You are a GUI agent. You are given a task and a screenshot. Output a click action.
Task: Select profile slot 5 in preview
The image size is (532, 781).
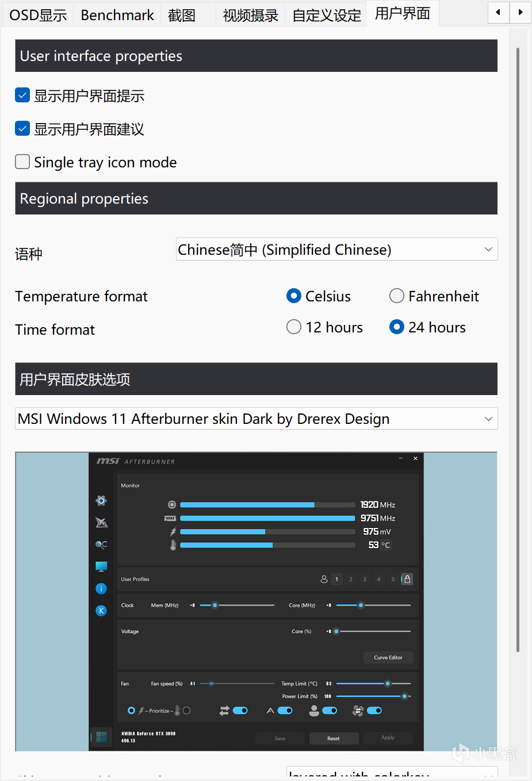[393, 579]
